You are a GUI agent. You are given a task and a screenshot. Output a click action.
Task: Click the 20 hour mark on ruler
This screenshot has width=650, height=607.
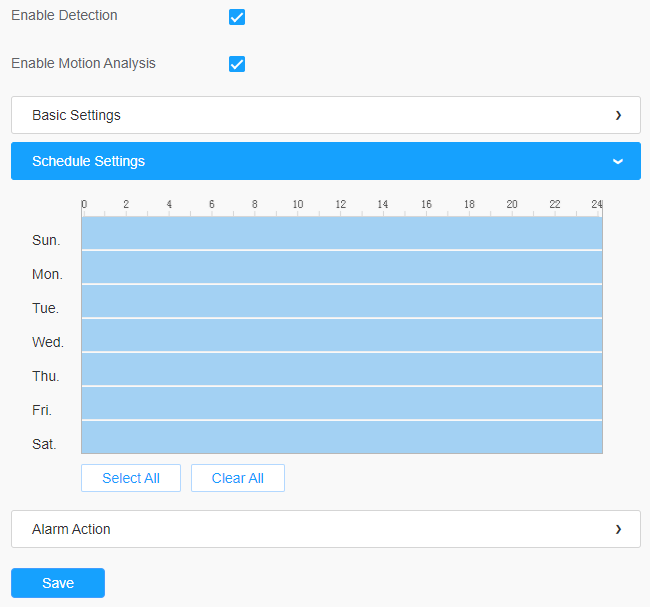[512, 205]
